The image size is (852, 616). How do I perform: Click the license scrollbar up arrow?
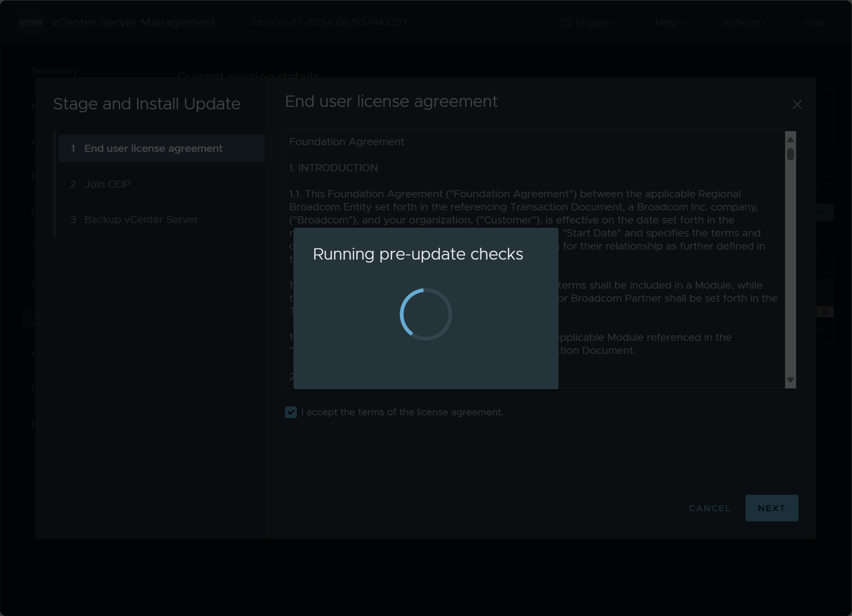790,139
